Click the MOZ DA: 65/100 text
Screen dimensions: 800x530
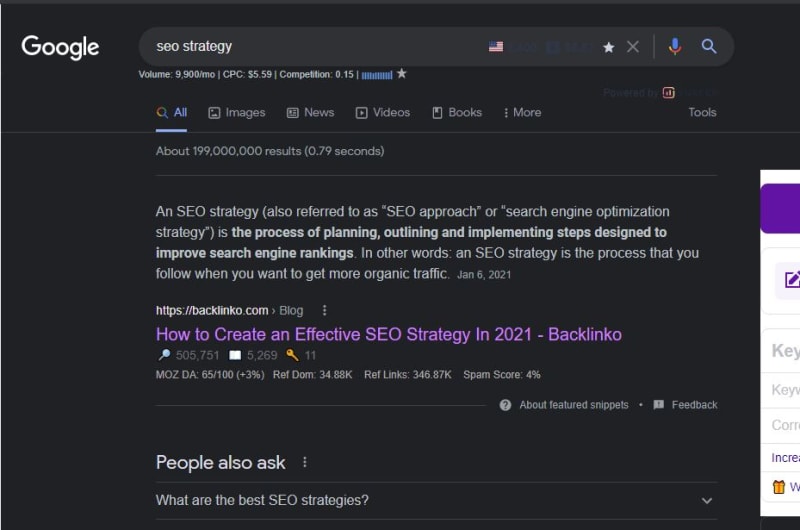point(210,375)
